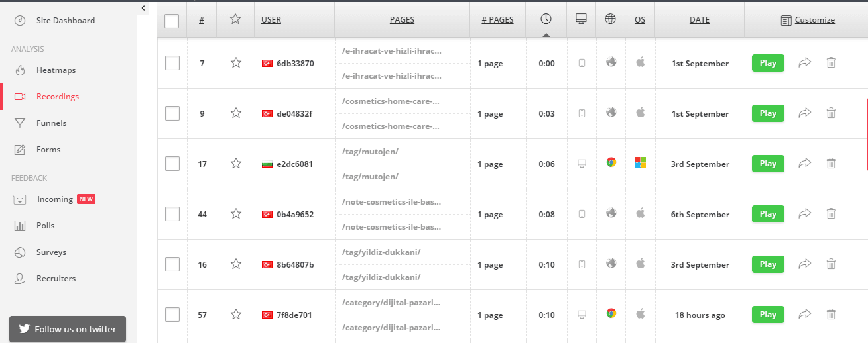Star the recording from user 6db33870
The height and width of the screenshot is (343, 868).
[x=235, y=63]
